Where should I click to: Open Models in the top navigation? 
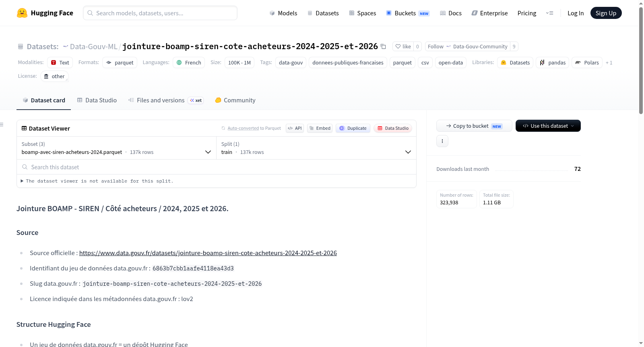coord(283,13)
